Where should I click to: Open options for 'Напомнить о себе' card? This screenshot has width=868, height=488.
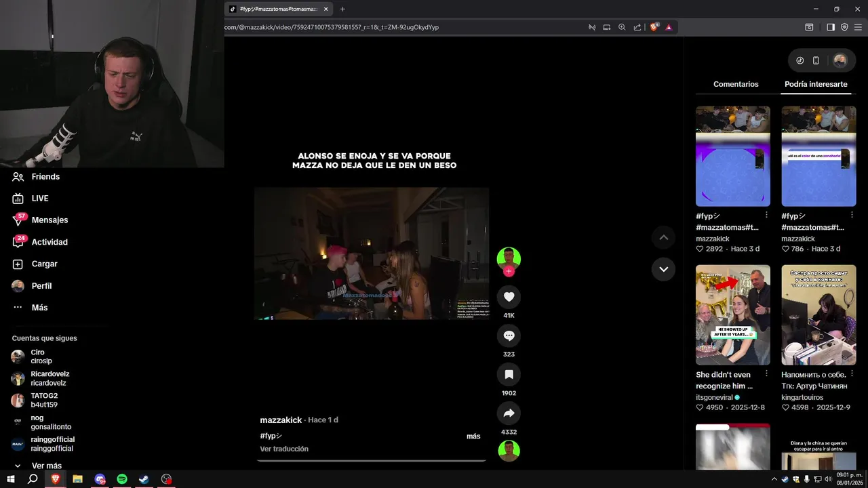point(852,373)
